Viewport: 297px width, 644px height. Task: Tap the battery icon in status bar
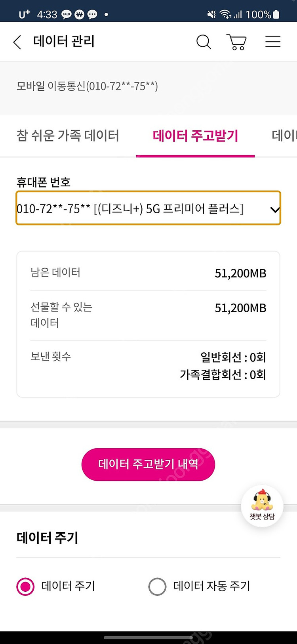pos(276,15)
